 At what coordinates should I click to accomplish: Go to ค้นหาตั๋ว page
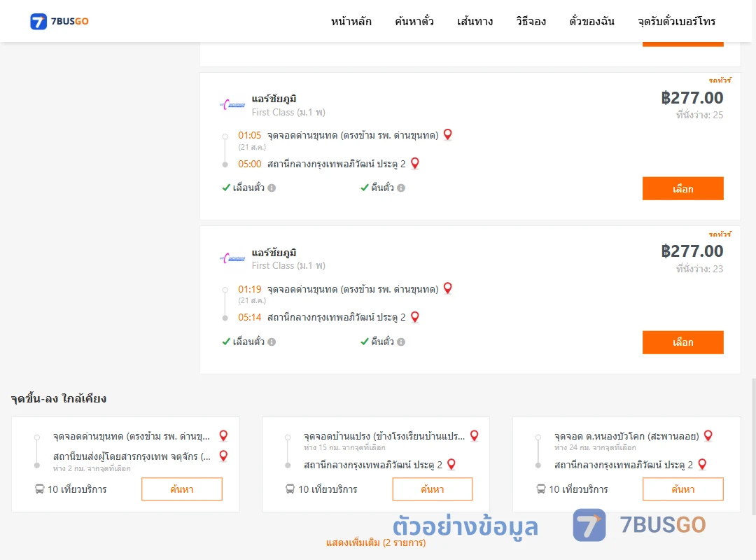click(414, 21)
